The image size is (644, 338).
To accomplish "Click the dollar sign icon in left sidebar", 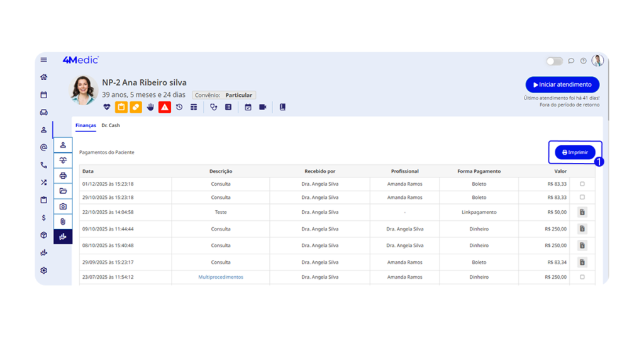I will 43,218.
